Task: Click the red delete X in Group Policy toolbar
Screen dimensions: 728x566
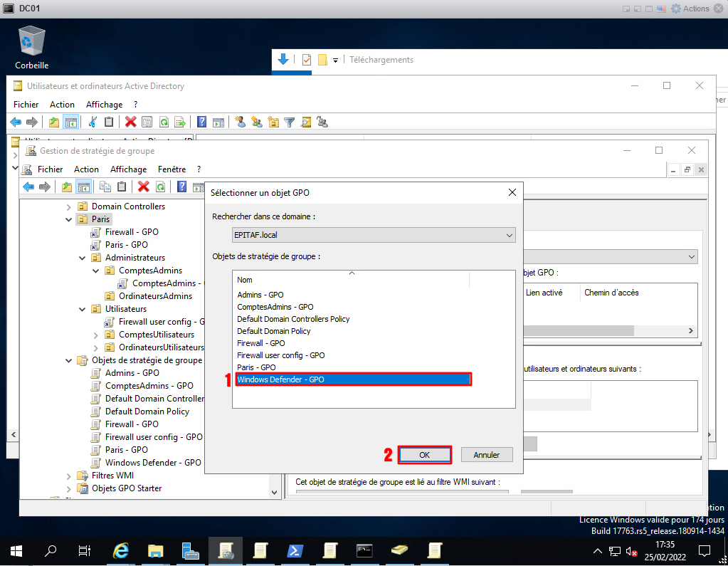Action: click(144, 187)
